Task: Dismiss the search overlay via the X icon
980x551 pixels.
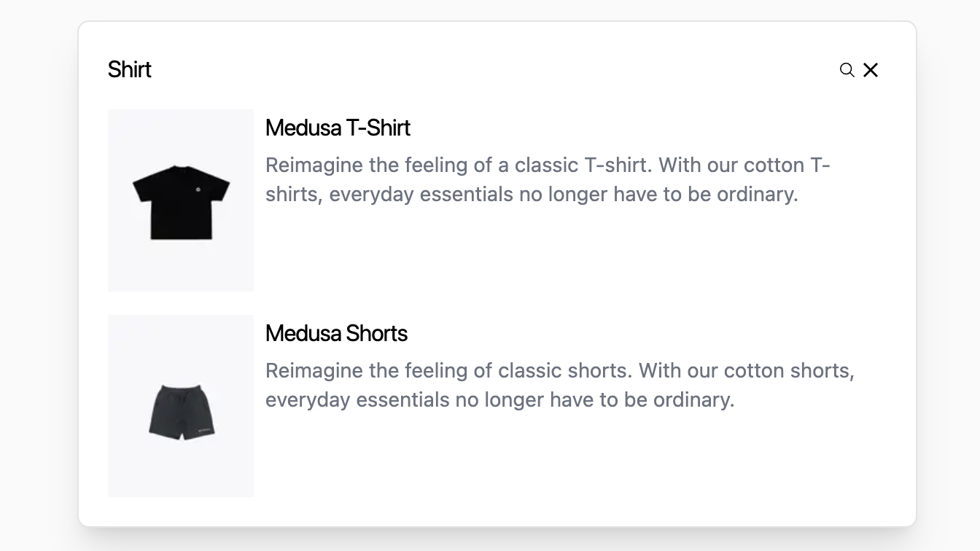Action: point(871,70)
